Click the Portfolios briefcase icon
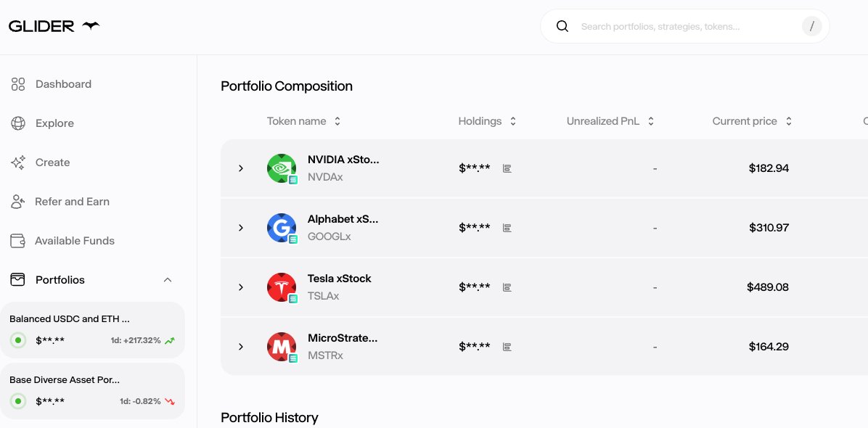The height and width of the screenshot is (428, 868). click(18, 280)
